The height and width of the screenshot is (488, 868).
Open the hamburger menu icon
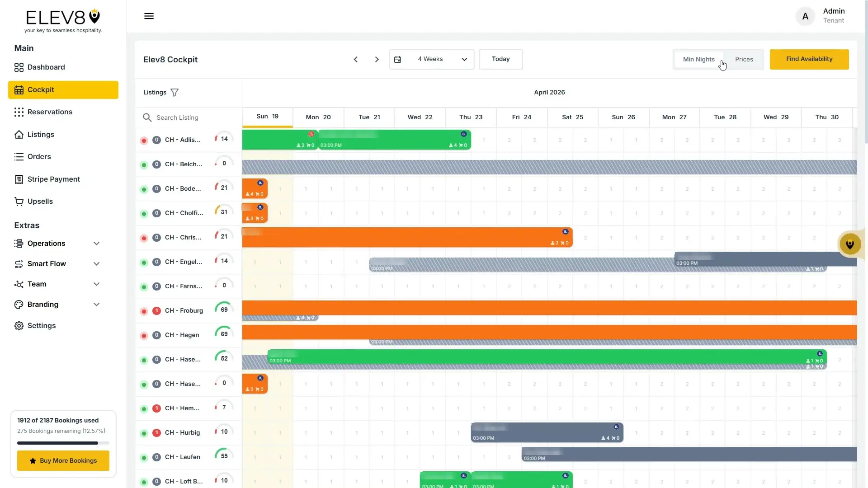149,16
